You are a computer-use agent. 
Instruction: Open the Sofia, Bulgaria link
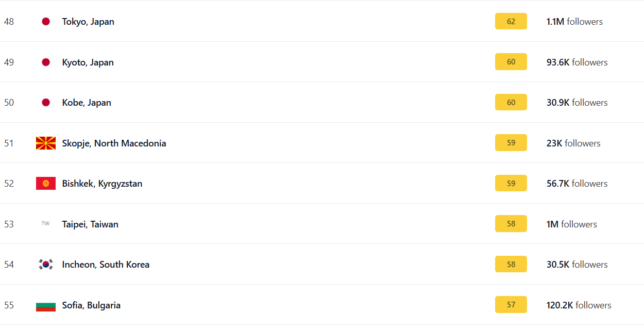click(x=91, y=305)
